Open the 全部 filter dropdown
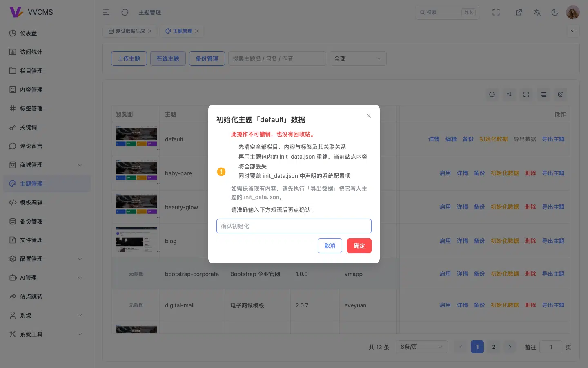Viewport: 588px width, 368px height. coord(358,58)
